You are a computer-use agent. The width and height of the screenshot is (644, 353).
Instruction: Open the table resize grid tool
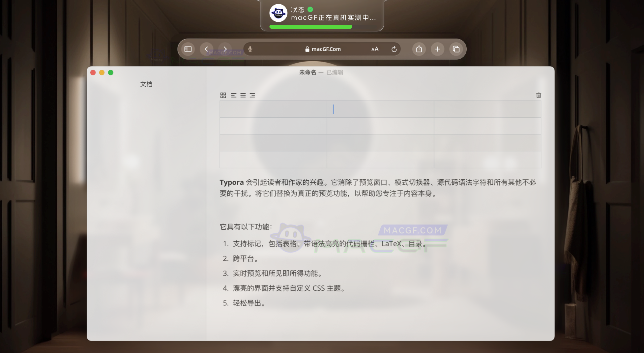[223, 95]
